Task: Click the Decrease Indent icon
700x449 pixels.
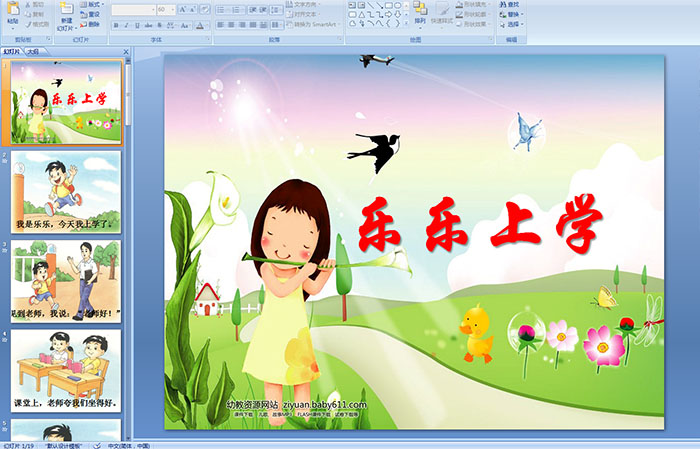Action: [x=253, y=9]
